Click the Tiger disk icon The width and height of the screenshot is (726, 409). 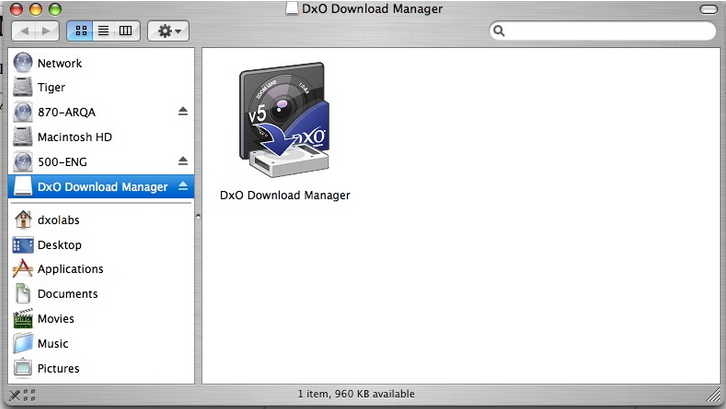click(x=23, y=87)
